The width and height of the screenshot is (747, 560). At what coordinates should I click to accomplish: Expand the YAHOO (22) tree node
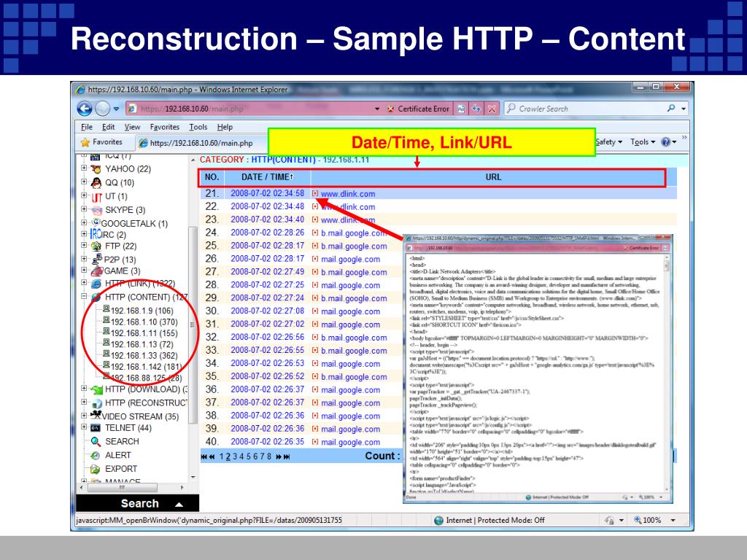click(84, 168)
